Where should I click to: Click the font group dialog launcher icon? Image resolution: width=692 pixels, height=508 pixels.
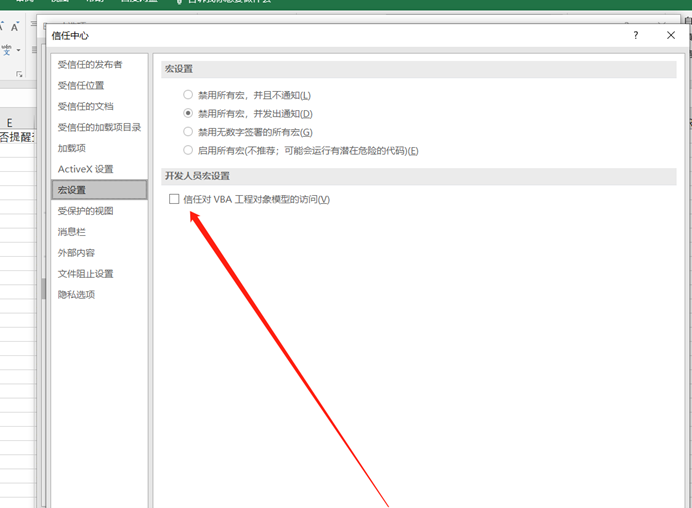(19, 74)
